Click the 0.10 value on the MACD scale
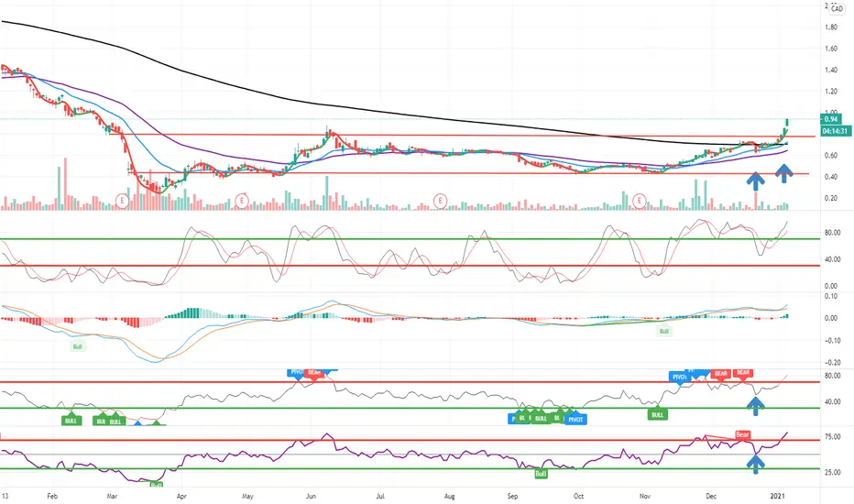This screenshot has width=854, height=504. 831,296
